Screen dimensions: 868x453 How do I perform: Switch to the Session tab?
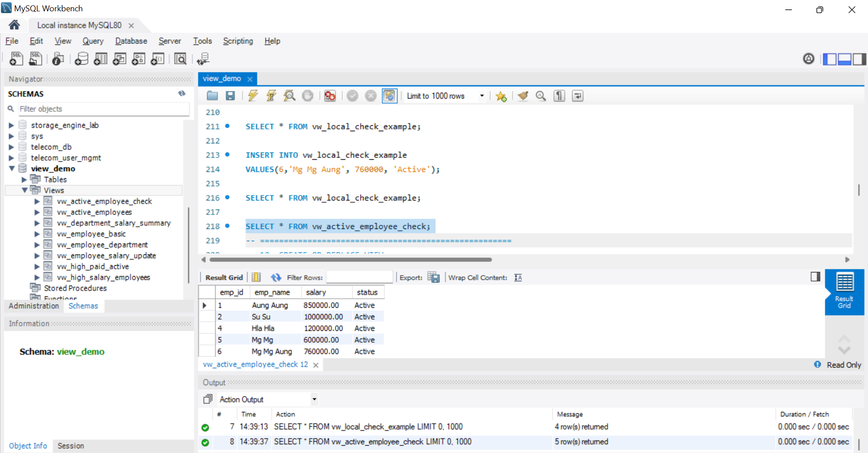click(x=71, y=446)
